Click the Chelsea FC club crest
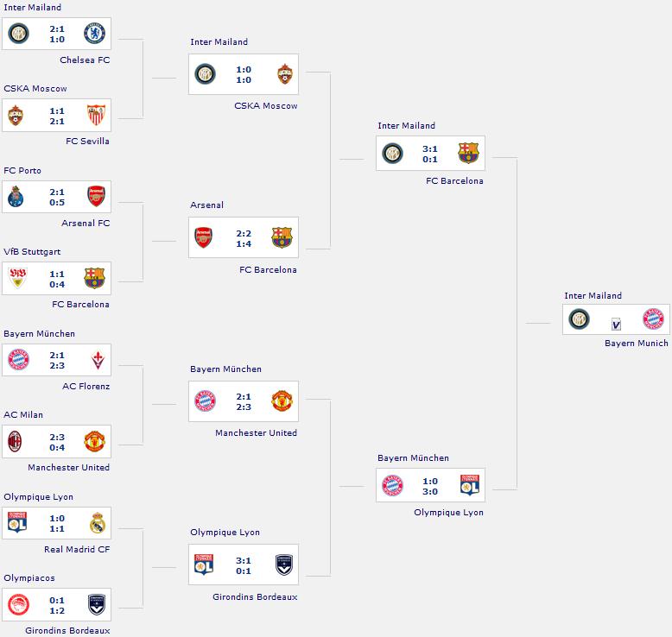The width and height of the screenshot is (672, 637). (x=94, y=34)
